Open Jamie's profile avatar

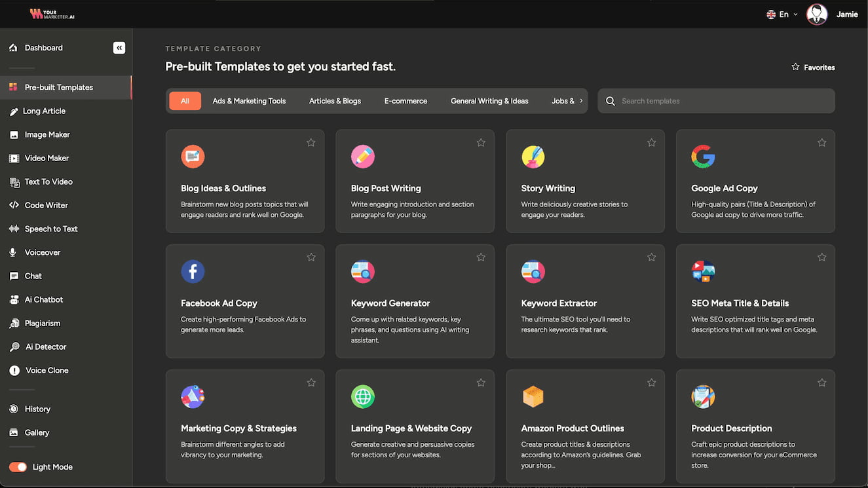point(817,14)
